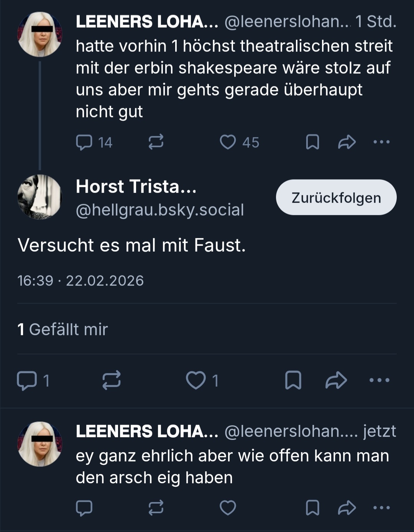Screen dimensions: 414x532
Task: Open more options menu on top post
Action: (381, 142)
